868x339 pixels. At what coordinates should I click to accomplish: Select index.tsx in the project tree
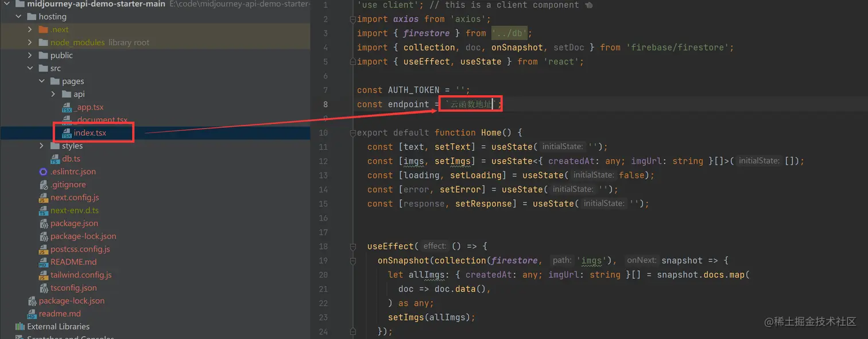tap(90, 133)
